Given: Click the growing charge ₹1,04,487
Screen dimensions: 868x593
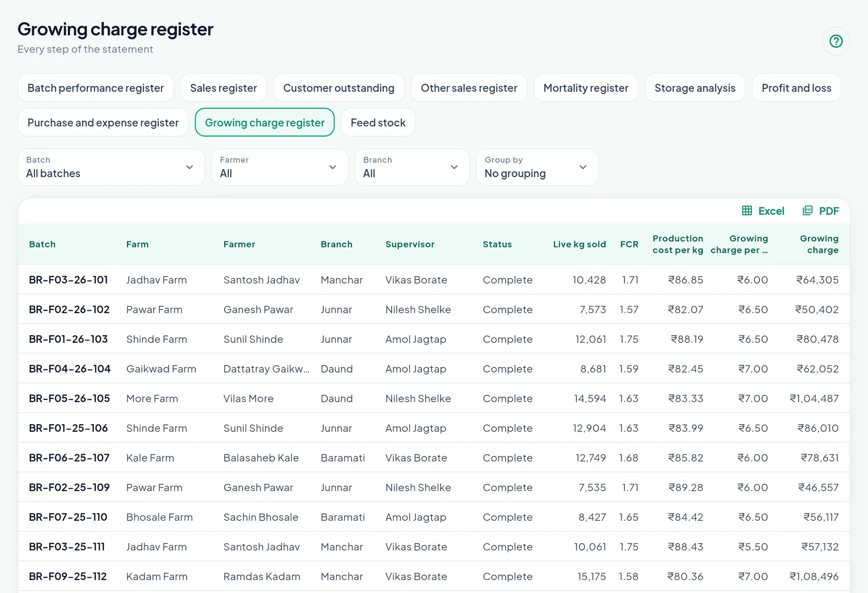Looking at the screenshot, I should pyautogui.click(x=814, y=398).
